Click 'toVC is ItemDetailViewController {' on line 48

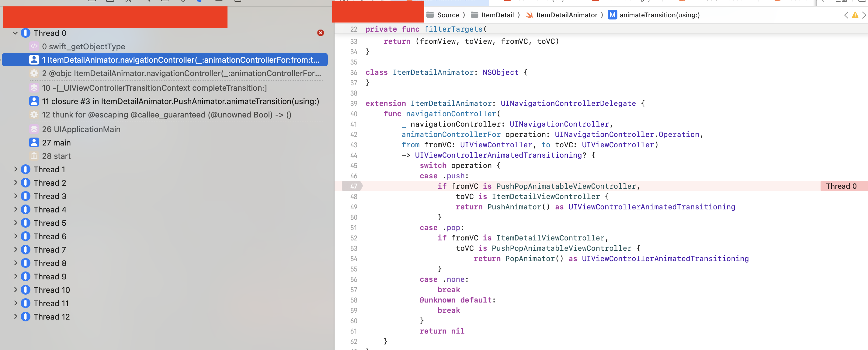click(532, 197)
